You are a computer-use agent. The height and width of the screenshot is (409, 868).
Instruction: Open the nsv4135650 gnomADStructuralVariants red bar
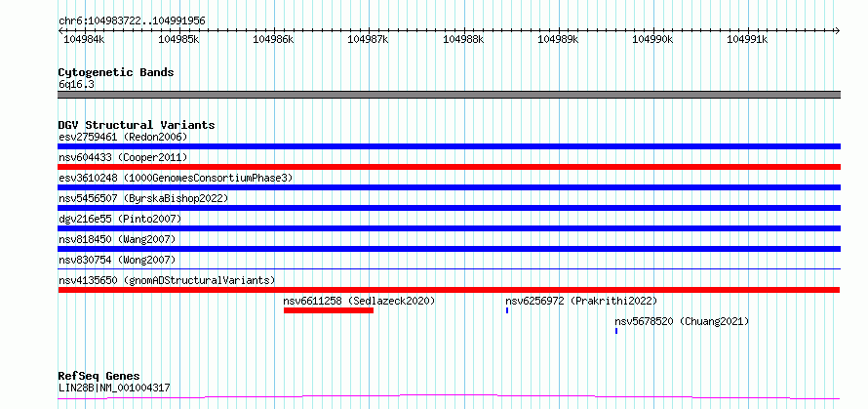click(x=449, y=290)
